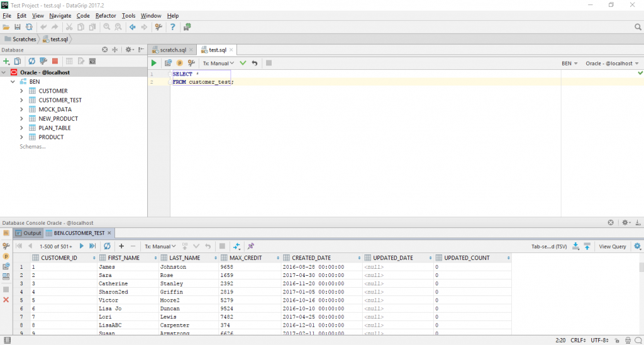
Task: Click the Rollback arrow in the editor toolbar
Action: (255, 63)
